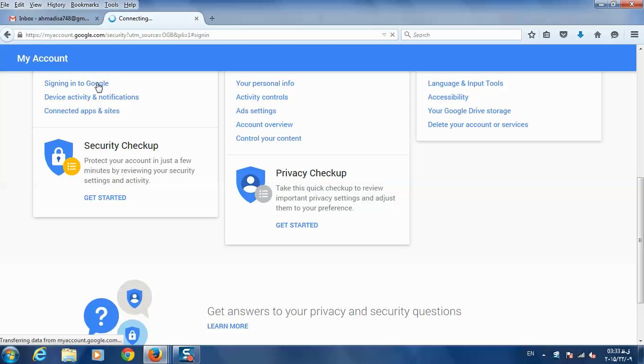Show the bookmarks list icon
This screenshot has height=364, width=644.
546,35
